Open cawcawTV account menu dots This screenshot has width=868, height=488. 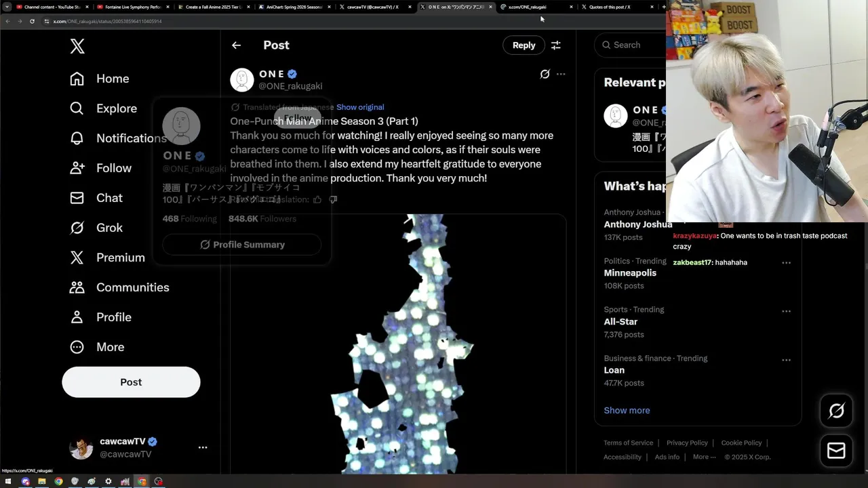tap(203, 447)
